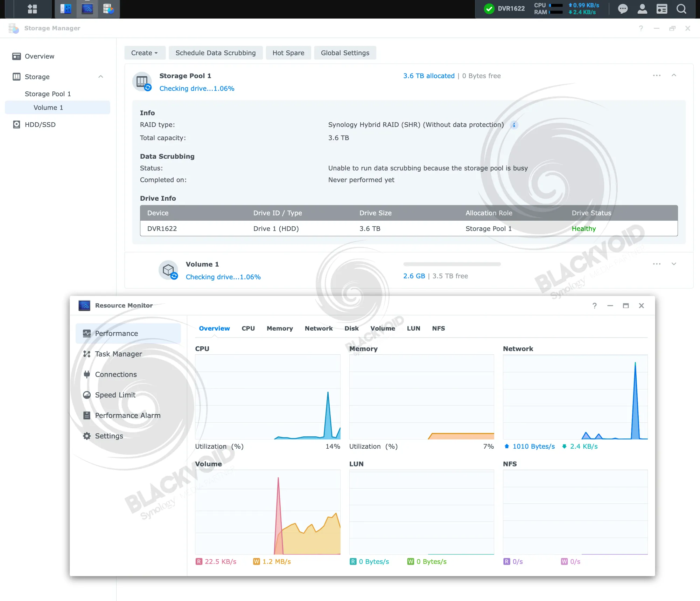Collapse the Storage sidebar section
The width and height of the screenshot is (700, 601).
point(101,77)
